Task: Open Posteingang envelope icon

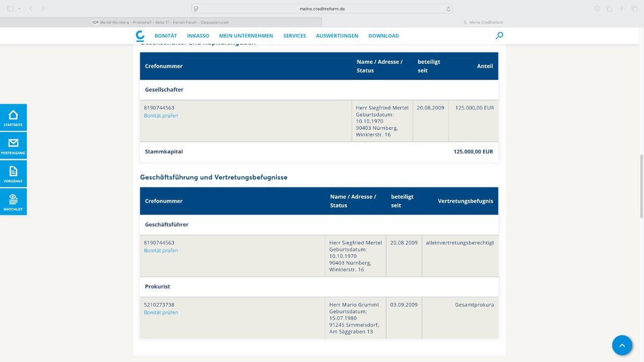Action: tap(13, 145)
